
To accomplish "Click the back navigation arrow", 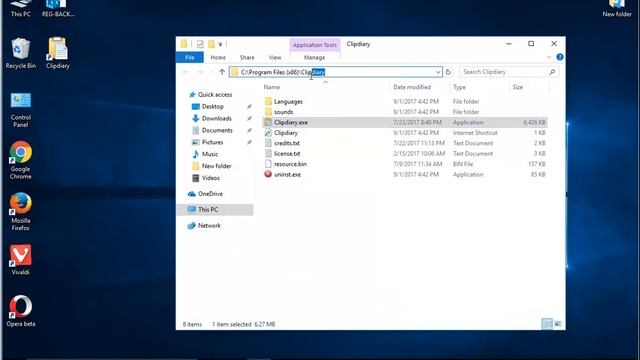I will pos(185,72).
